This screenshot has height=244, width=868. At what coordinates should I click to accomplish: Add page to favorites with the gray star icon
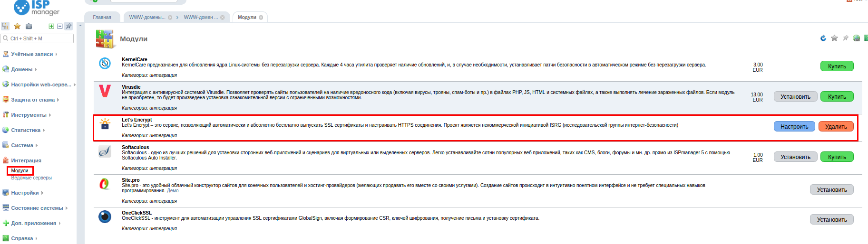pyautogui.click(x=834, y=38)
